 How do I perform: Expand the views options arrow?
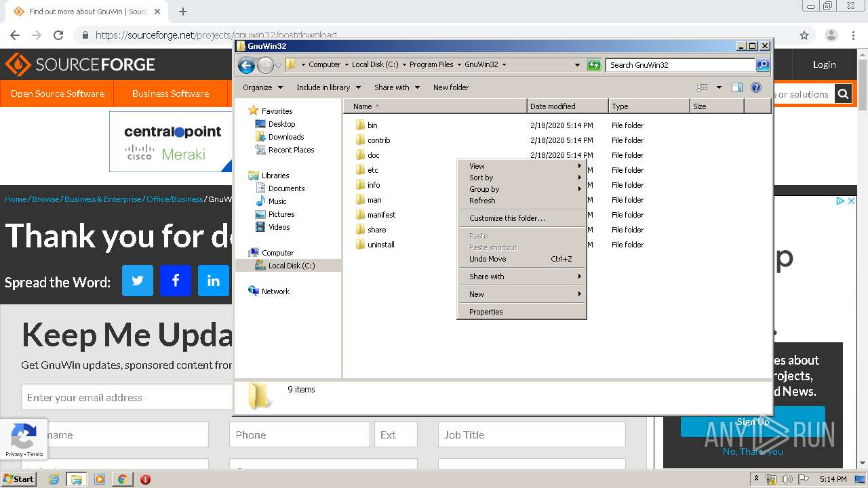pos(719,87)
